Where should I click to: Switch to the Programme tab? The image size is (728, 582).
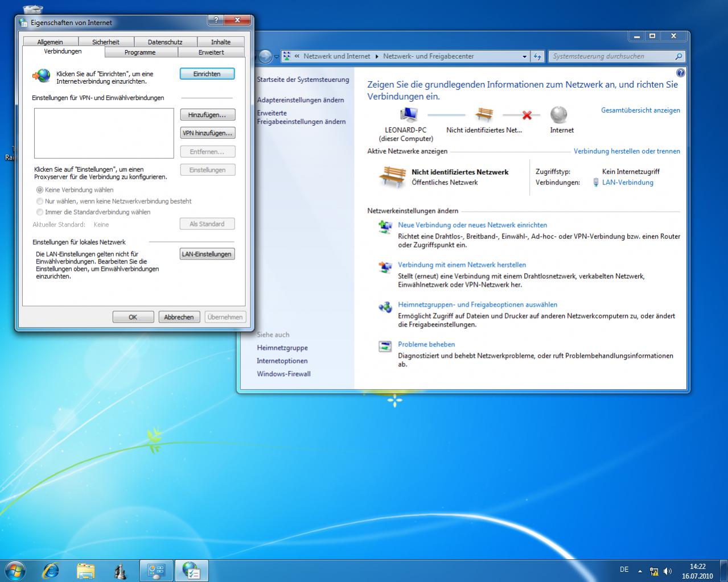point(140,52)
